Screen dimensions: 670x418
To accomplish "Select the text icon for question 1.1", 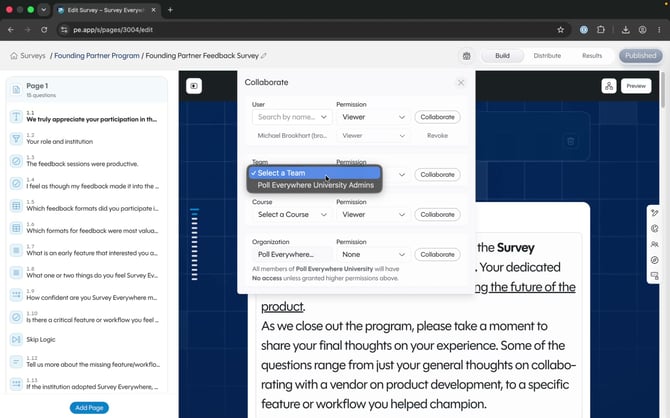I will [16, 116].
